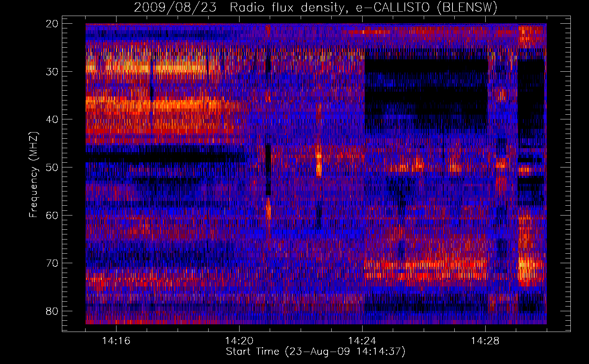Viewport: 589px width, 364px height.
Task: Click the 14:16 time tick label
Action: [x=116, y=341]
